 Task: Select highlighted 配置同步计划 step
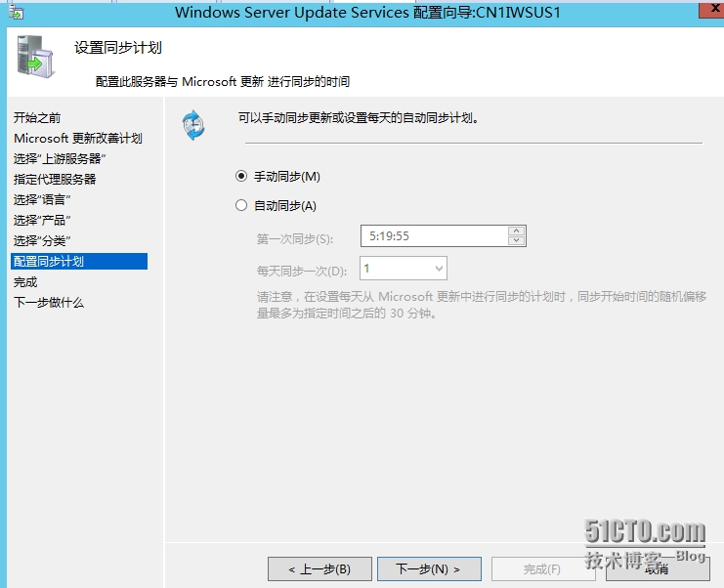pos(79,261)
